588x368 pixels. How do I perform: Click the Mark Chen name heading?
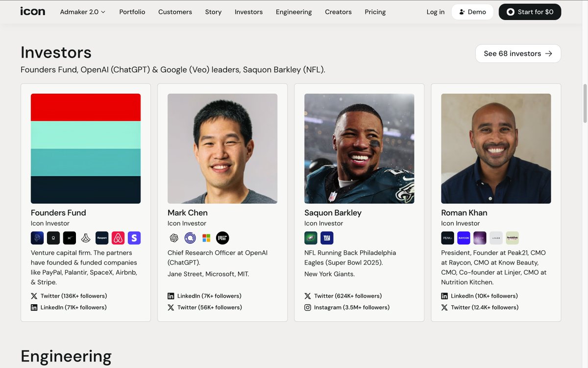pos(188,212)
